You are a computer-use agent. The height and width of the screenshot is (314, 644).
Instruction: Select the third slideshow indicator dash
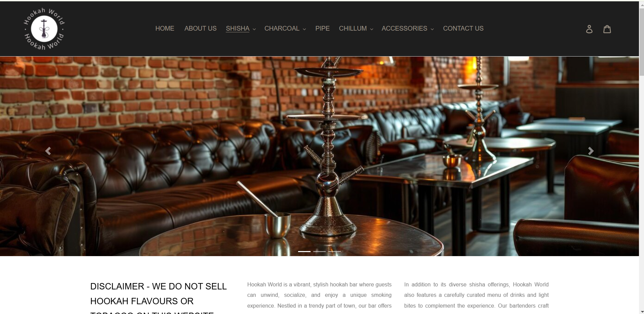pos(334,251)
